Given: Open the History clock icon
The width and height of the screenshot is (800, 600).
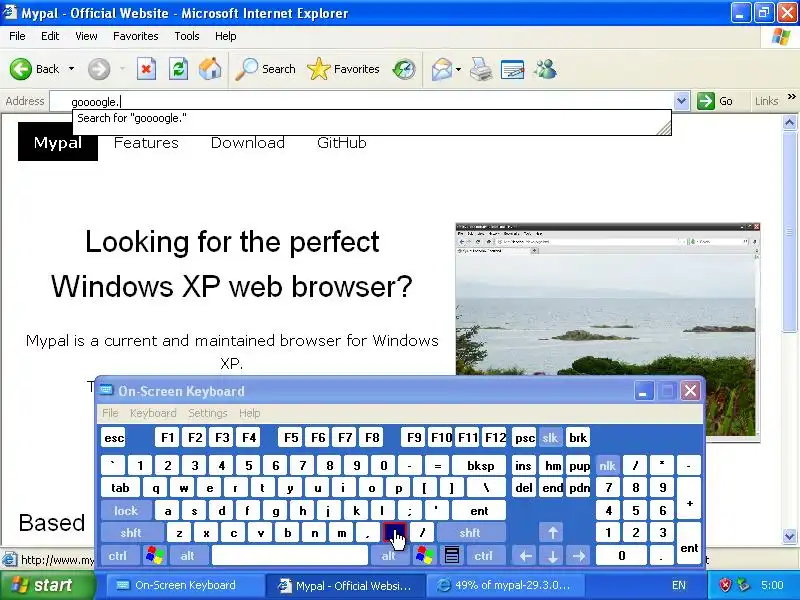Looking at the screenshot, I should [404, 69].
